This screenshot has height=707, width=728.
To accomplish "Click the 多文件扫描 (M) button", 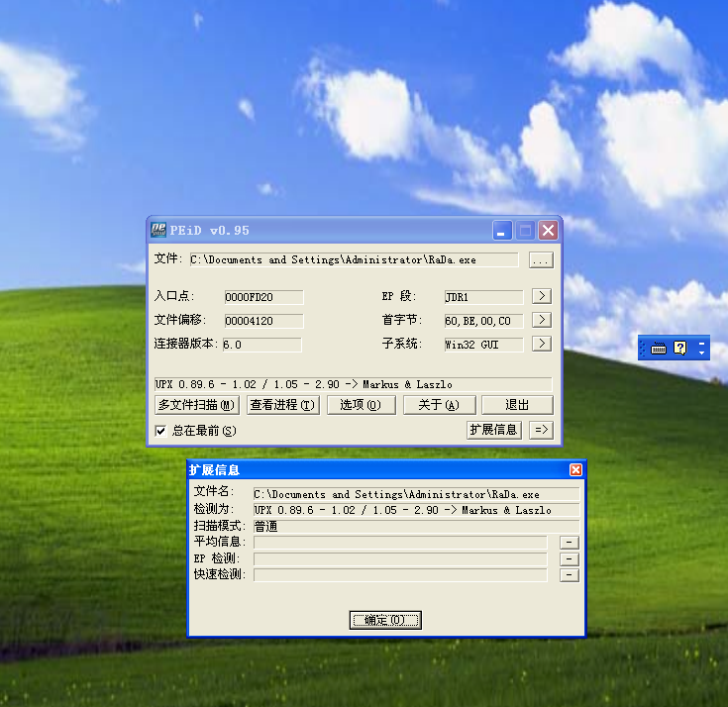I will click(197, 405).
